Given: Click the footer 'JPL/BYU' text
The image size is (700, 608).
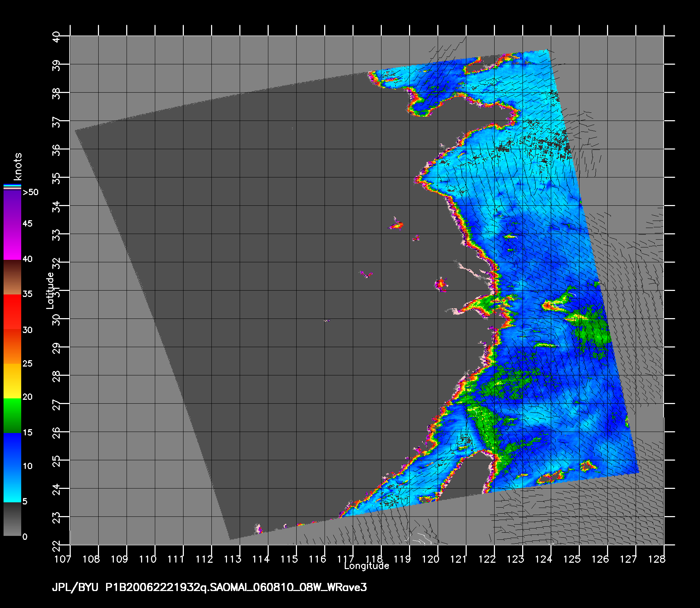Looking at the screenshot, I should tap(75, 587).
